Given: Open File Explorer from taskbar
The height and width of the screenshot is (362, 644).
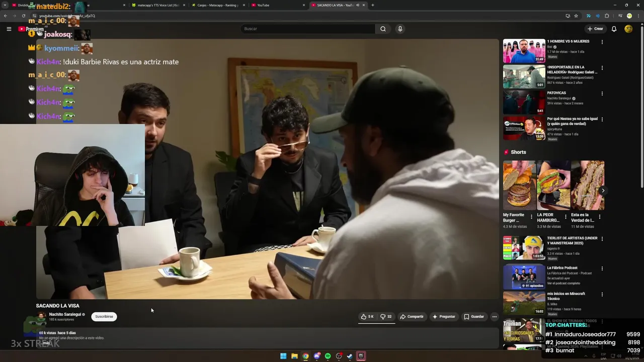Looking at the screenshot, I should [x=294, y=356].
